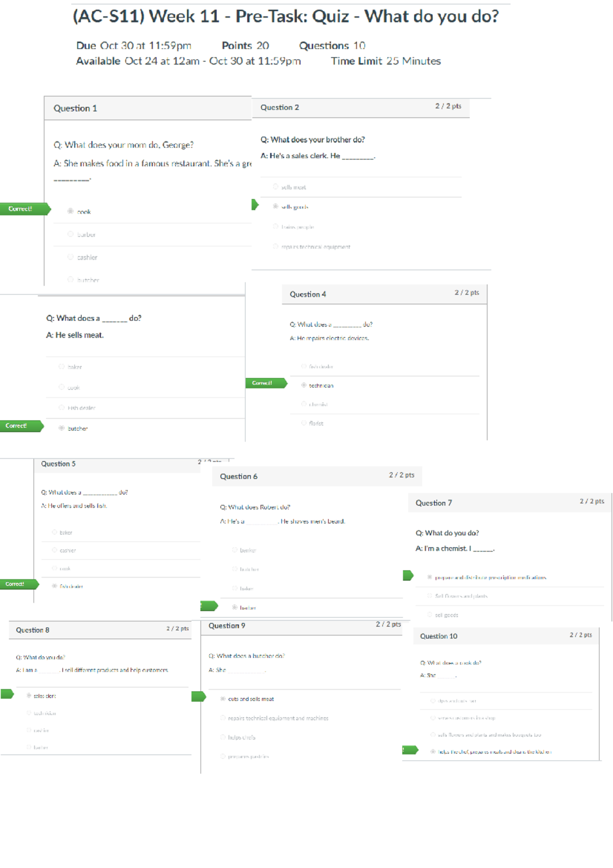This screenshot has width=613, height=868.
Task: Select the "cook" radio button in Question 1
Action: pos(70,211)
